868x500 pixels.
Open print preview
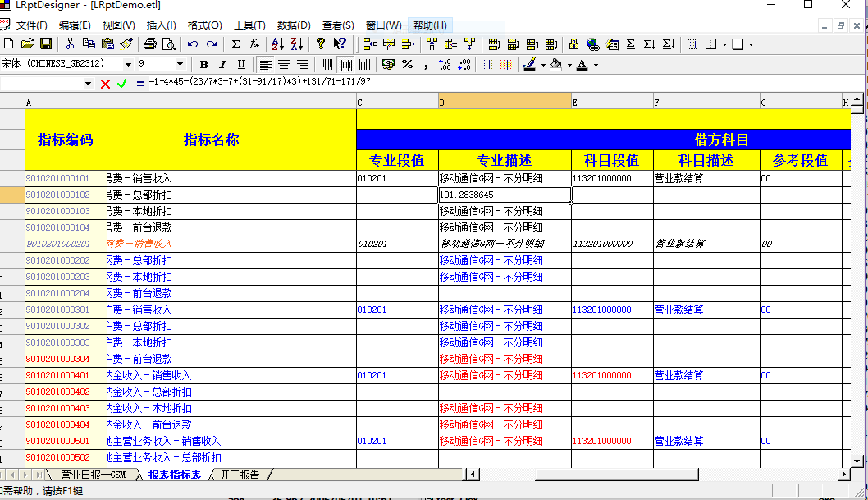pyautogui.click(x=169, y=44)
